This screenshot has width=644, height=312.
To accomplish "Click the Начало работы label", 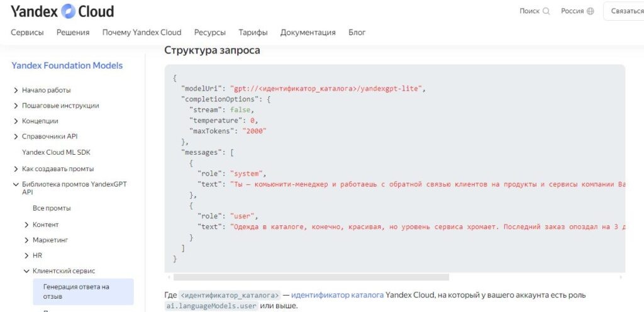I will (x=47, y=91).
